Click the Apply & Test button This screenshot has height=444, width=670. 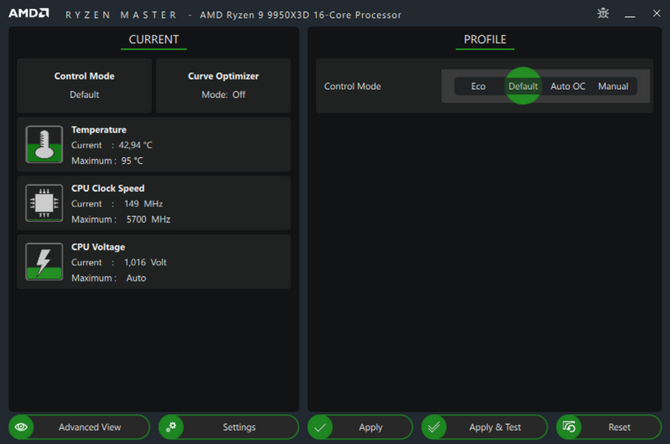point(485,427)
